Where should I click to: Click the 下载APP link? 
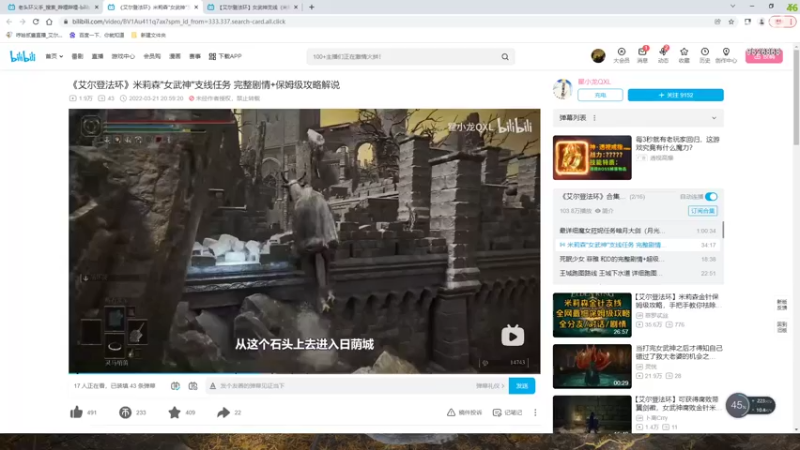click(225, 56)
